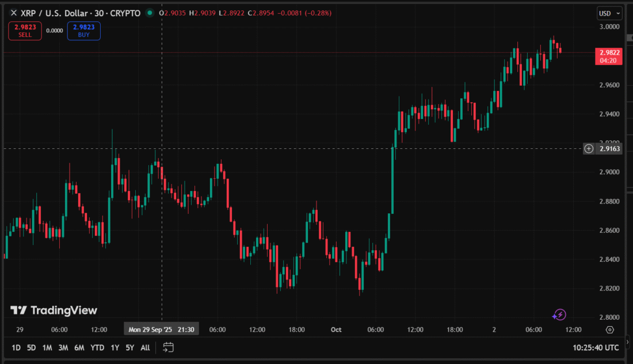Click the TradingView logo
The image size is (633, 364).
point(54,311)
